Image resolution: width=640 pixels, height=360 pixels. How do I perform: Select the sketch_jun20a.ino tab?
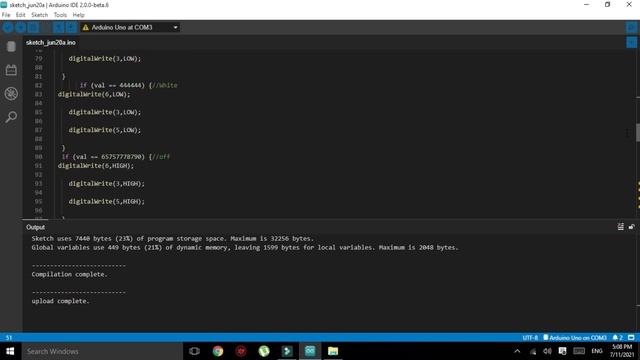tap(51, 42)
